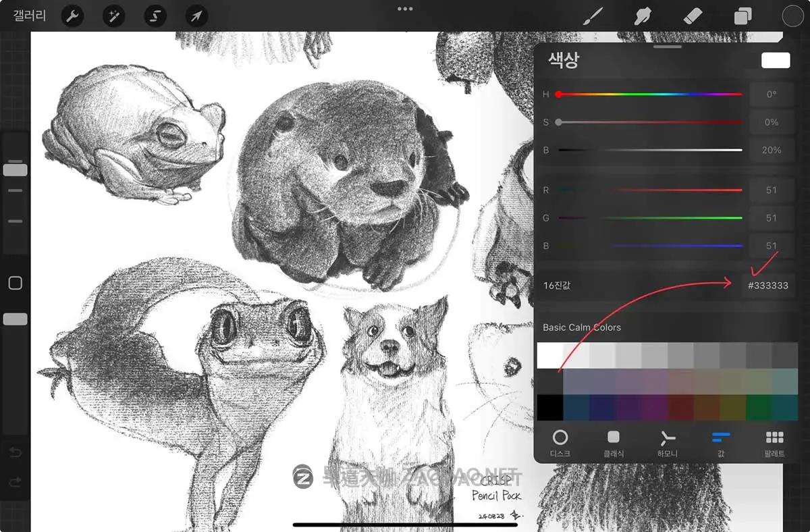810x532 pixels.
Task: Select the Brush tool
Action: click(x=592, y=16)
